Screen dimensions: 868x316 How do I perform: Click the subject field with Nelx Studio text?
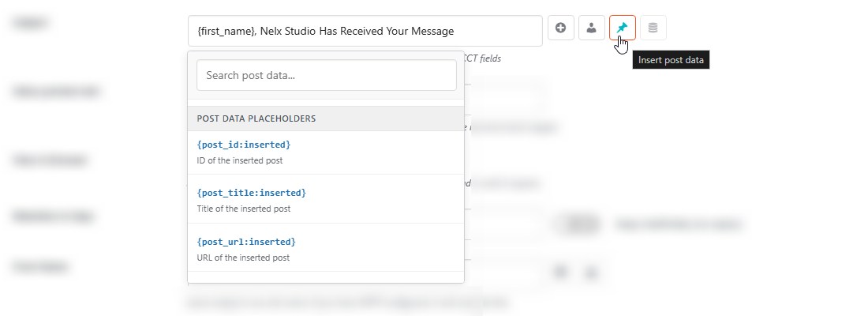365,31
